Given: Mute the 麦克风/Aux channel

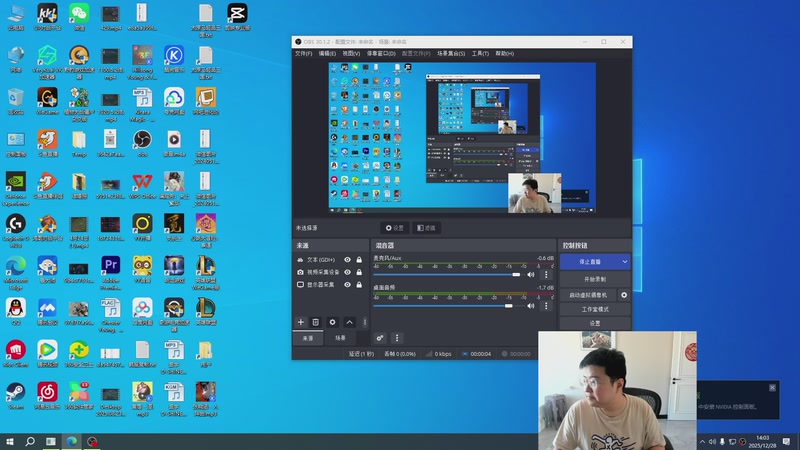Looking at the screenshot, I should 531,274.
